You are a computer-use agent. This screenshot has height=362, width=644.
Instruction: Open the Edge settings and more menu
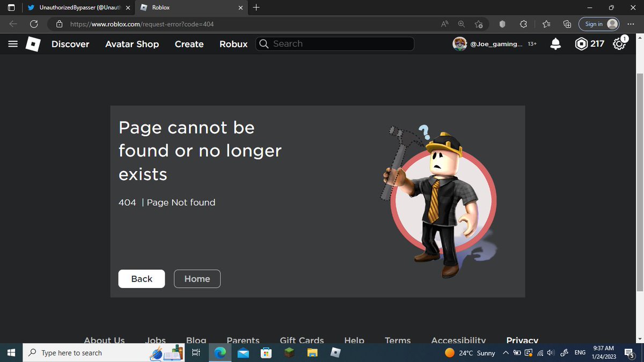point(631,24)
